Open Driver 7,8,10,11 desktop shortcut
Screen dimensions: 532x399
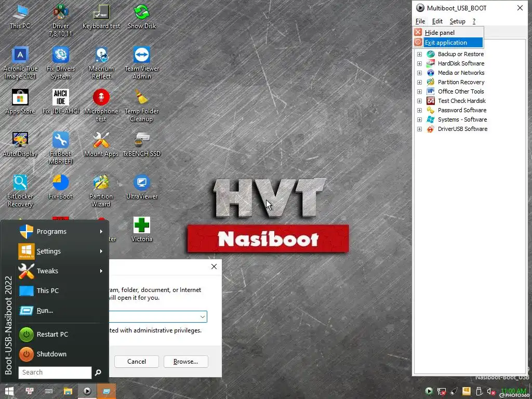60,21
